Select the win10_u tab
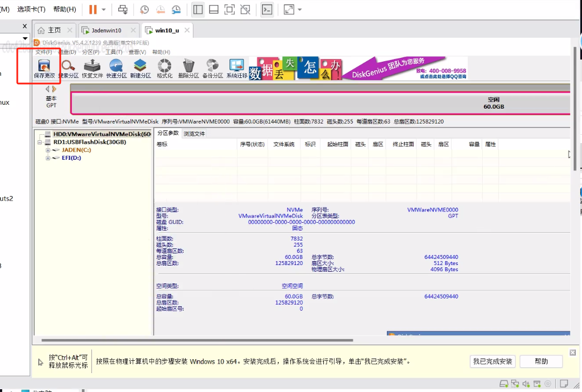The width and height of the screenshot is (582, 392). click(167, 31)
